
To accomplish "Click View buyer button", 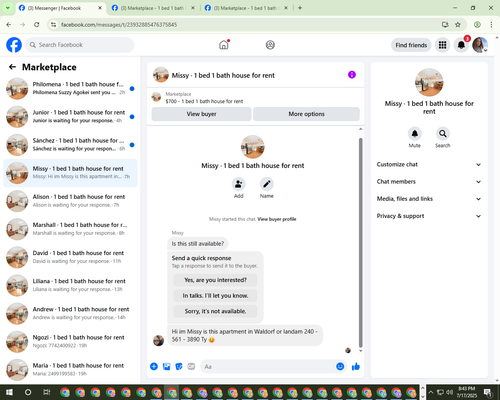I will [x=201, y=114].
